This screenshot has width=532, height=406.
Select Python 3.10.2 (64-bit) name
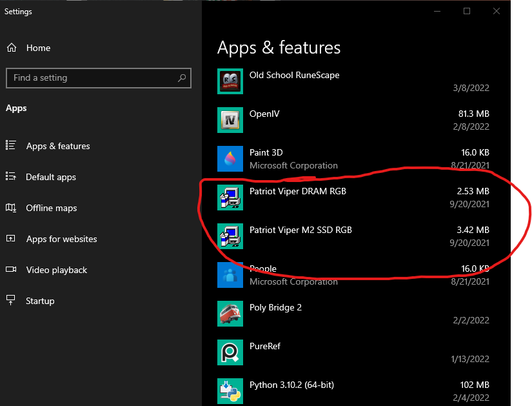[291, 385]
